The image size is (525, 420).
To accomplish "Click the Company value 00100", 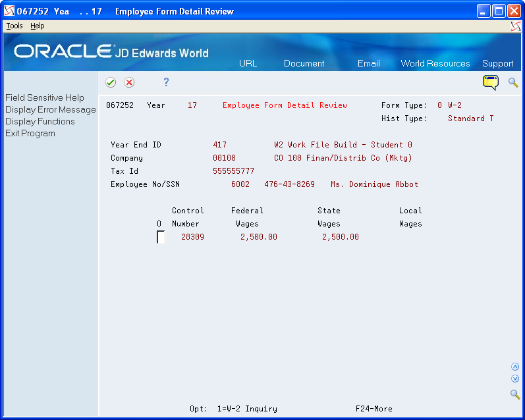I will pyautogui.click(x=224, y=158).
